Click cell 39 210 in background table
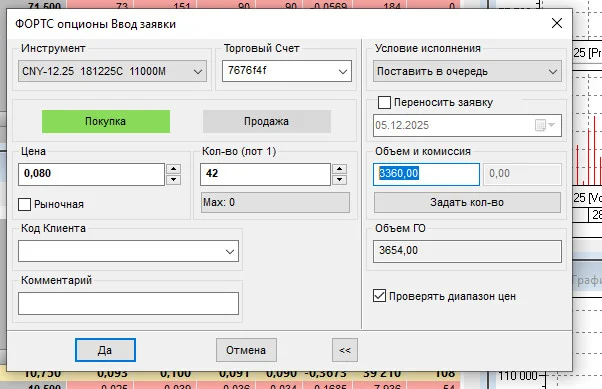Viewport: 602px width, 389px height. (x=382, y=374)
